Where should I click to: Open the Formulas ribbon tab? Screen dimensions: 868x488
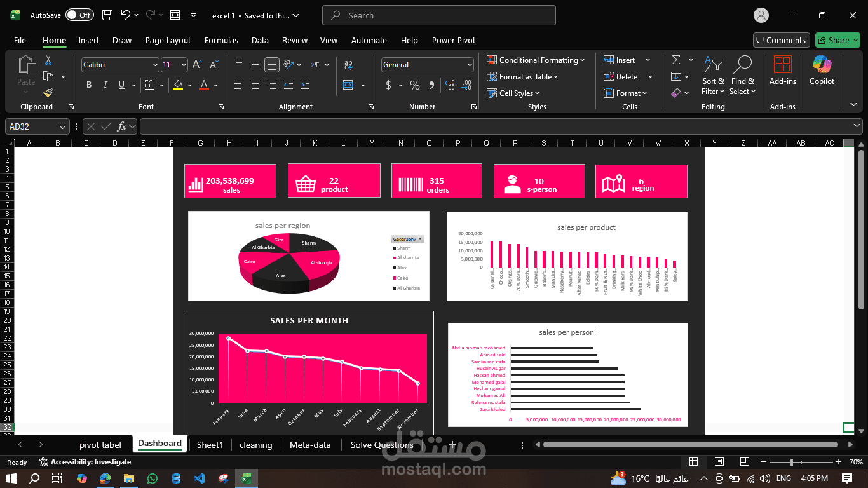(221, 40)
